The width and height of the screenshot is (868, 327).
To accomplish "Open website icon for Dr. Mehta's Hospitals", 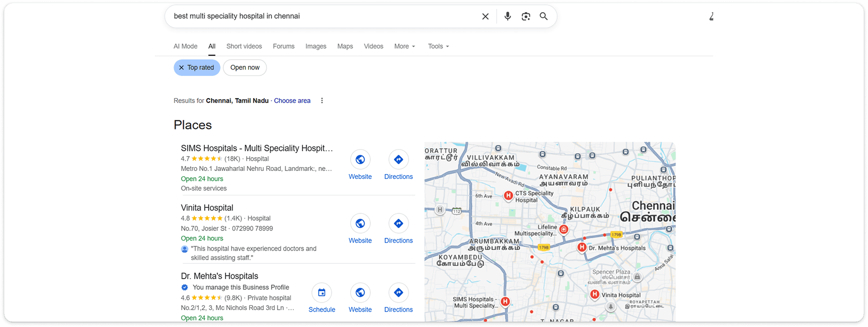I will 360,292.
